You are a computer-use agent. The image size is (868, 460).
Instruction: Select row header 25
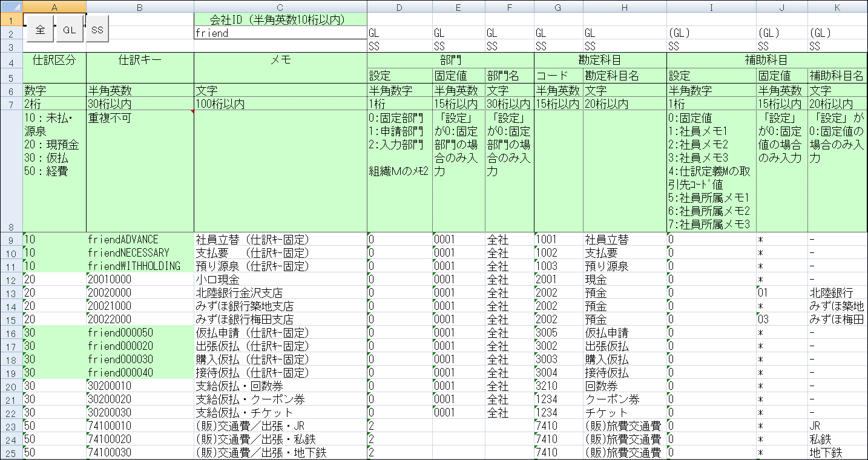coord(12,453)
